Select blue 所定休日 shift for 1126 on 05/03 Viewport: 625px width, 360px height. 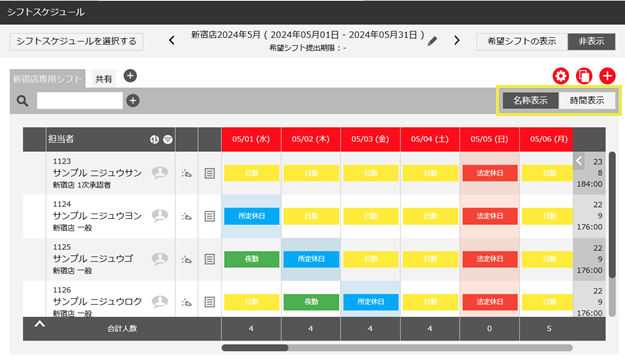coord(371,302)
